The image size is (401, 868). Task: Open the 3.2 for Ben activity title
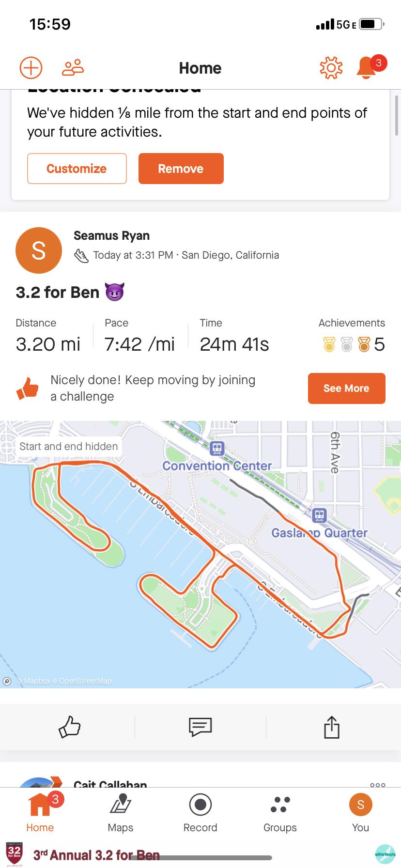58,293
